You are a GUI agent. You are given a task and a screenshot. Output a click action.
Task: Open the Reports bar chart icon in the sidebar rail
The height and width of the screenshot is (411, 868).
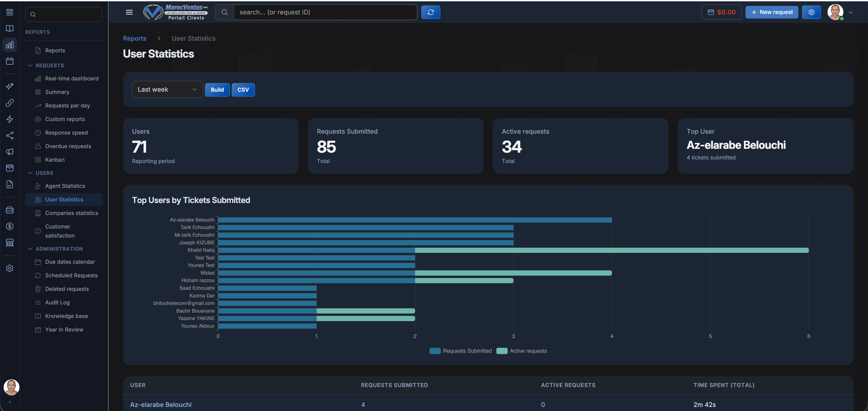point(9,44)
